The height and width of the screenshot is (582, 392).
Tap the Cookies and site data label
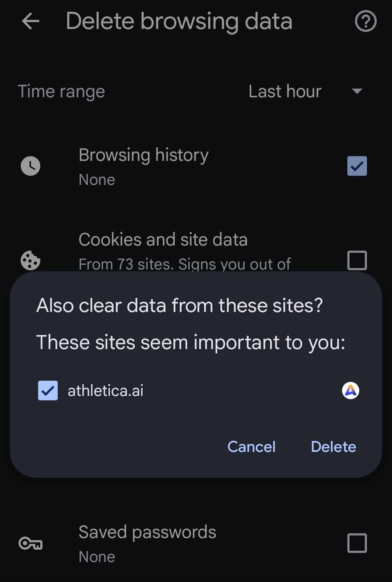coord(163,240)
